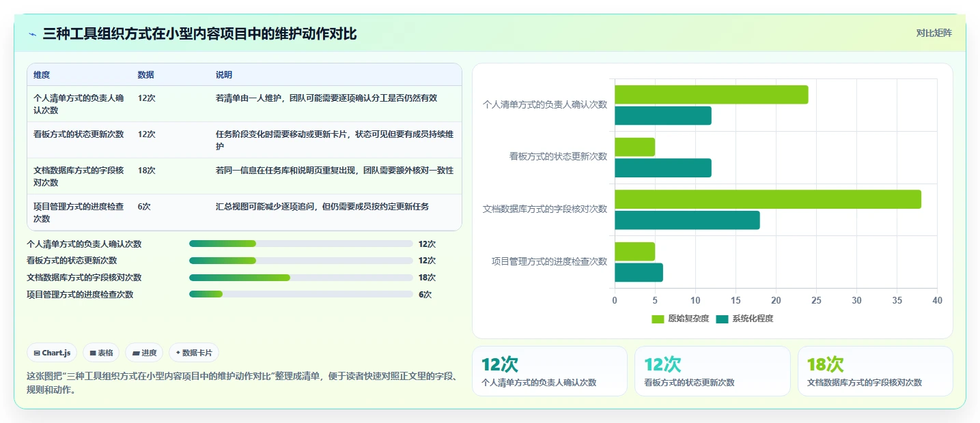Viewport: 980px width, 423px height.
Task: Click the 对比矩阵 badge
Action: [x=934, y=33]
